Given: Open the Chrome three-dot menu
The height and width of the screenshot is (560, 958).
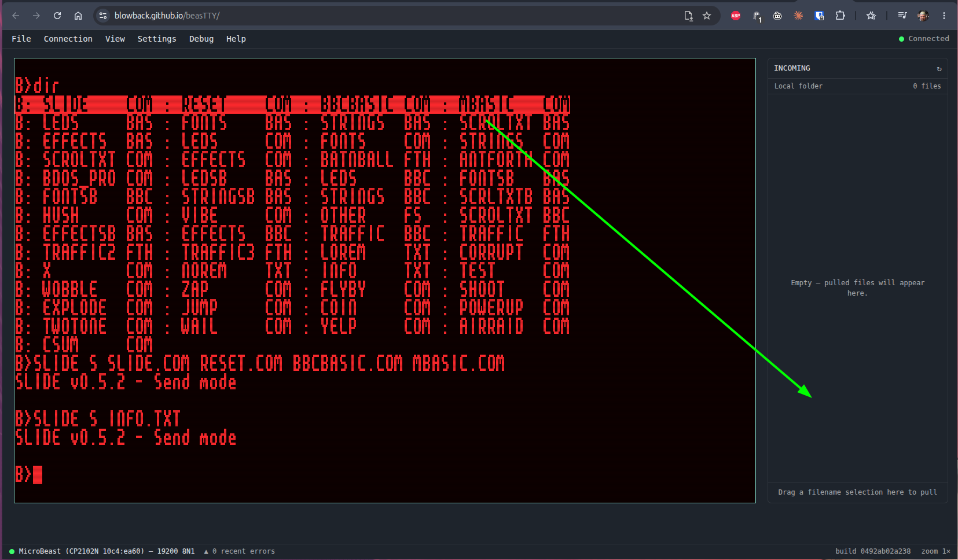Looking at the screenshot, I should pyautogui.click(x=944, y=16).
